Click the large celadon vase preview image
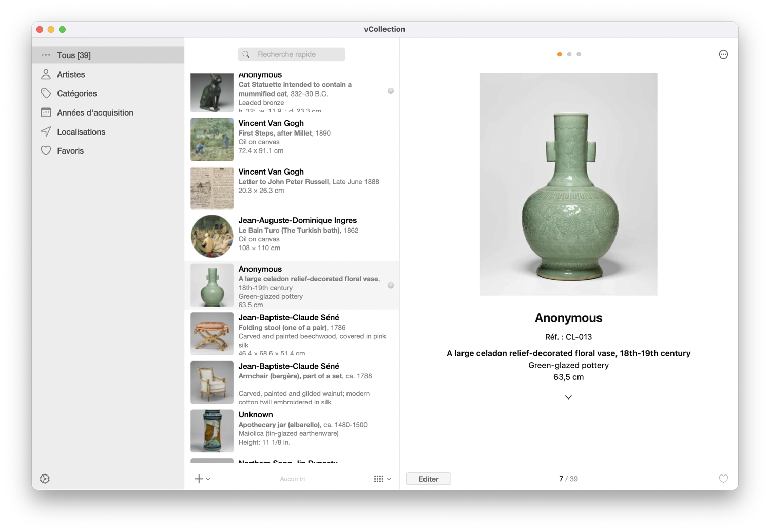Image resolution: width=770 pixels, height=532 pixels. 568,184
